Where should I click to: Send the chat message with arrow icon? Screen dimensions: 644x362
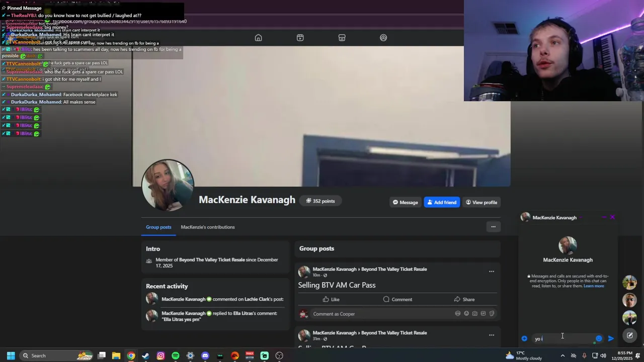pyautogui.click(x=611, y=338)
